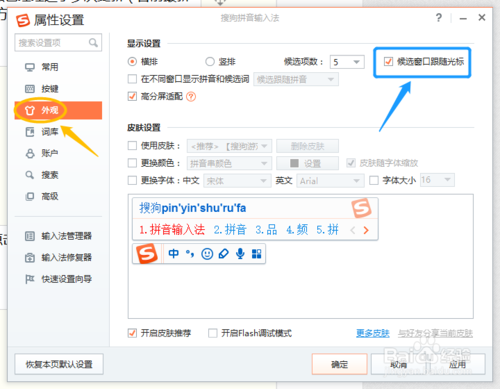
Task: Click the Sogou logo on skin preview bar
Action: [361, 208]
